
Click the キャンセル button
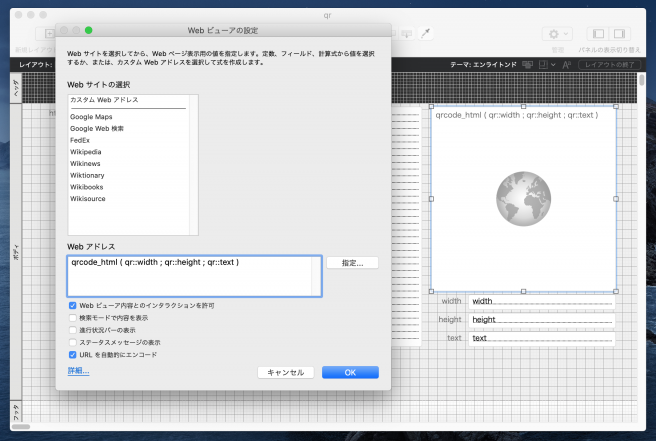(286, 372)
